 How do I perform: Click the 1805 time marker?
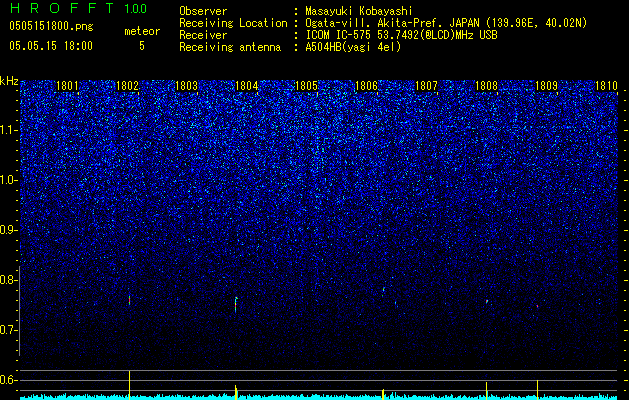click(306, 86)
